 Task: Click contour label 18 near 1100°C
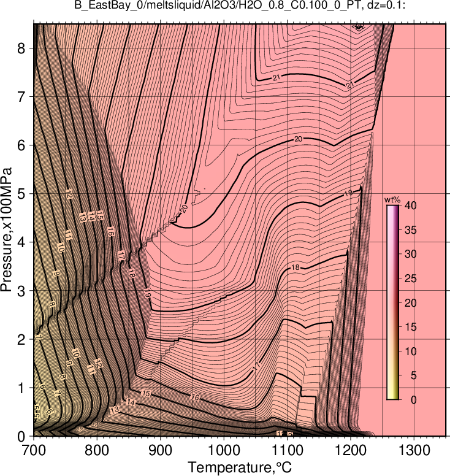[296, 267]
